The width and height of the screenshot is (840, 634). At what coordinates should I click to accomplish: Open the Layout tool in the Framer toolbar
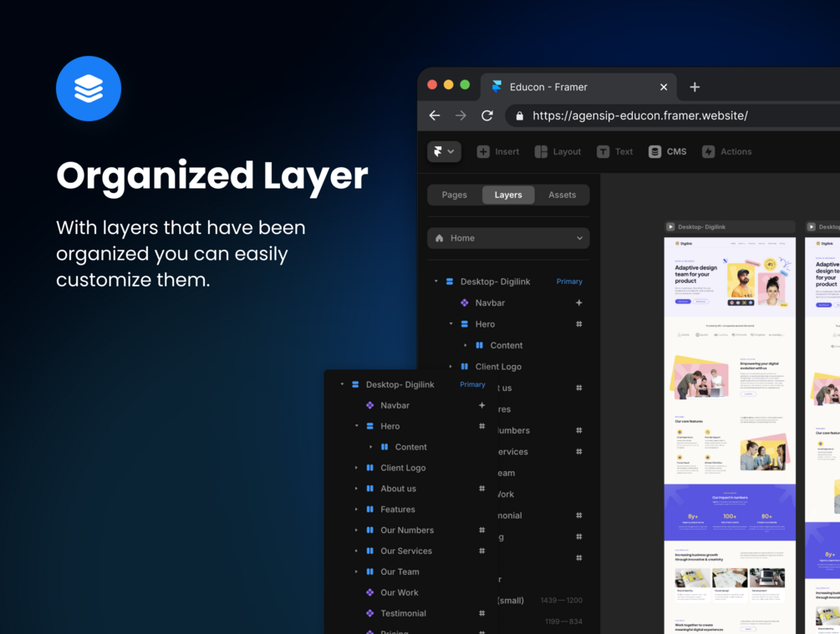click(x=557, y=151)
